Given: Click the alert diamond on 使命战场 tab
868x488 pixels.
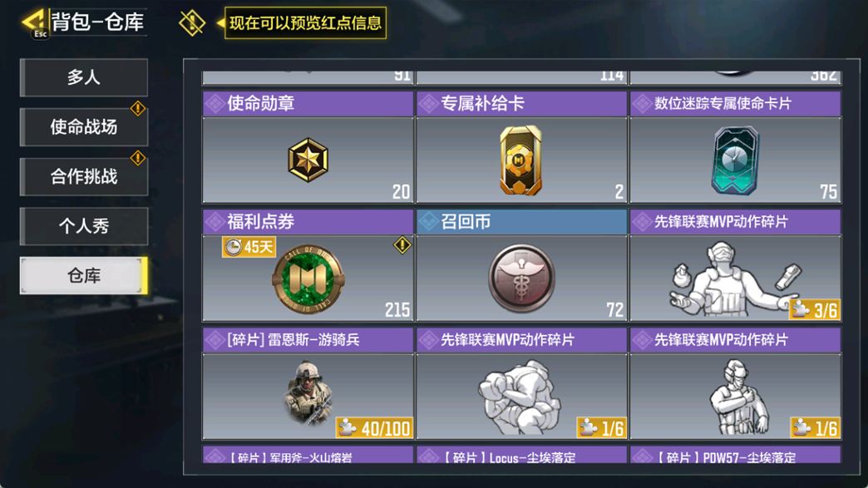Looking at the screenshot, I should point(138,108).
